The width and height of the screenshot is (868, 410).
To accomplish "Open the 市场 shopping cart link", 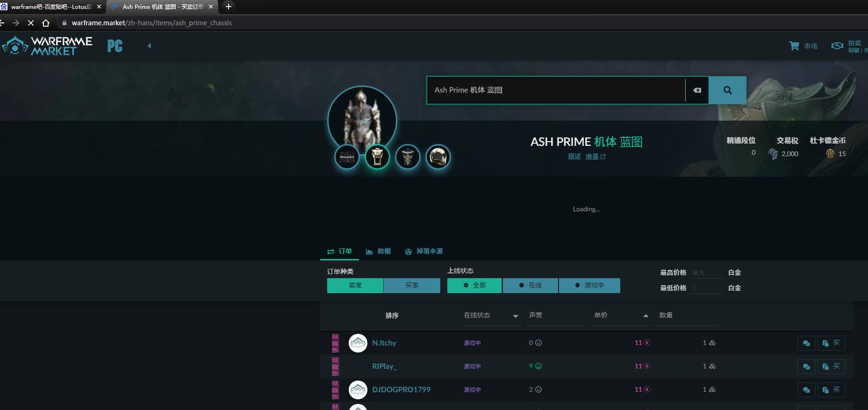I will coord(803,46).
